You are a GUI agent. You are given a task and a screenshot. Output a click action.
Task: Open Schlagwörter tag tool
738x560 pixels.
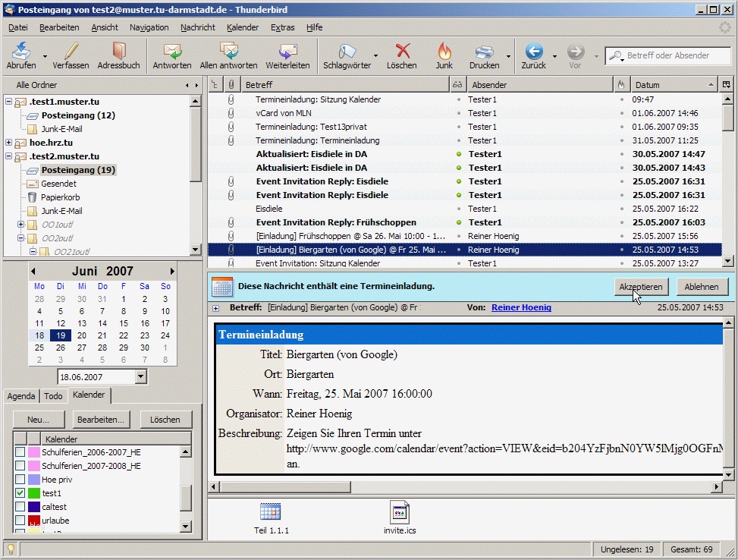[x=347, y=55]
